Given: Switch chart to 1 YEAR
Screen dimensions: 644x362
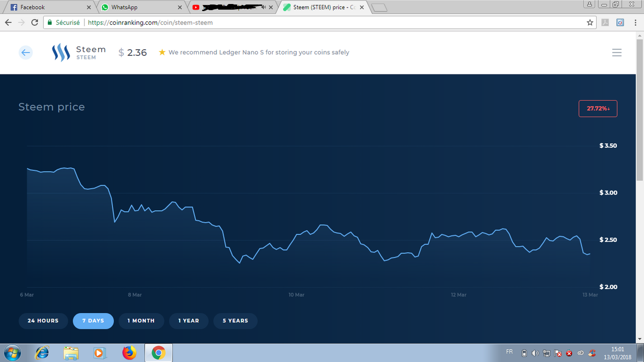Looking at the screenshot, I should coord(189,321).
